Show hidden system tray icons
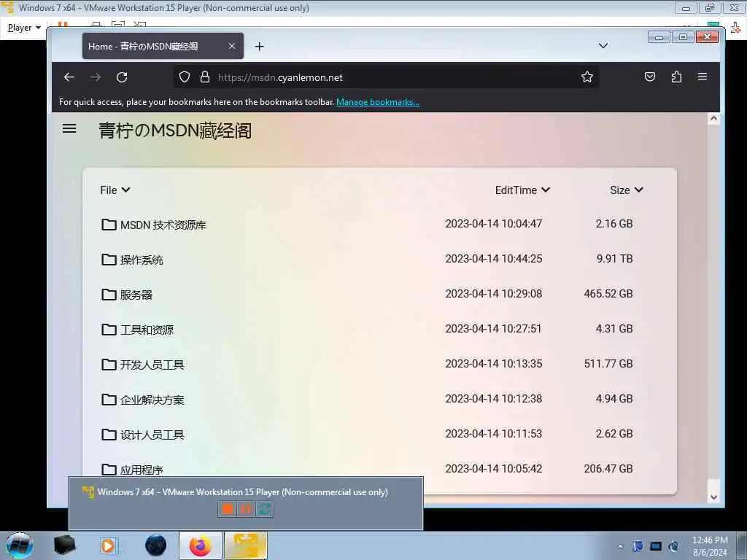 [x=620, y=546]
